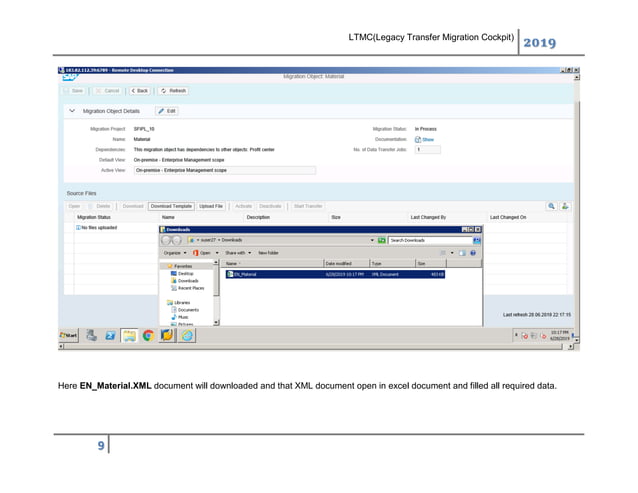Click the File Explorer taskbar icon
Screen dimensions: 638x493
pos(128,336)
